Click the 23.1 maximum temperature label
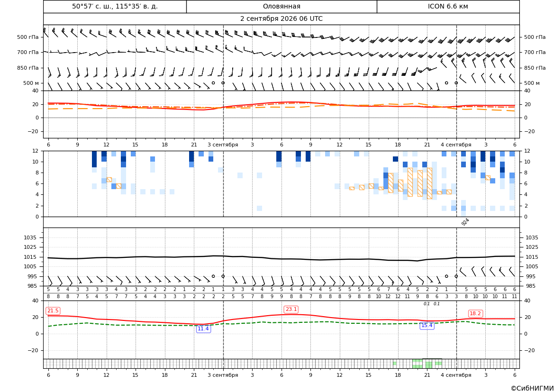This screenshot has height=392, width=554. coord(291,310)
